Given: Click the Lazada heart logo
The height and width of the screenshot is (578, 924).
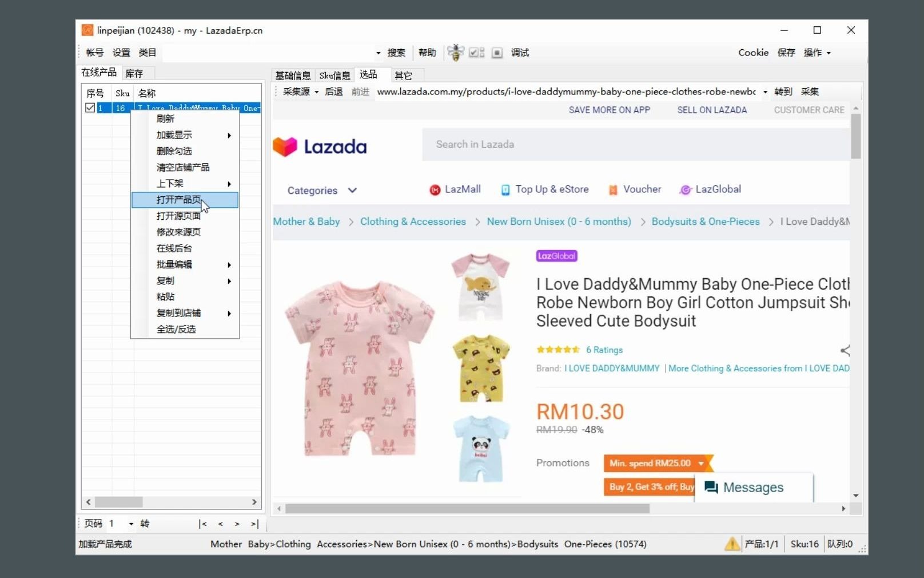Looking at the screenshot, I should point(285,147).
